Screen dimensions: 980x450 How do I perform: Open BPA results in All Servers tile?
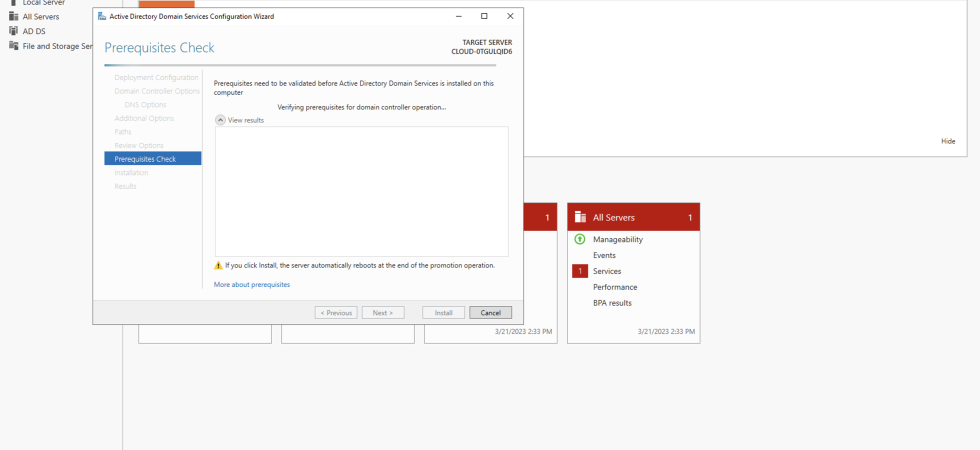(612, 303)
